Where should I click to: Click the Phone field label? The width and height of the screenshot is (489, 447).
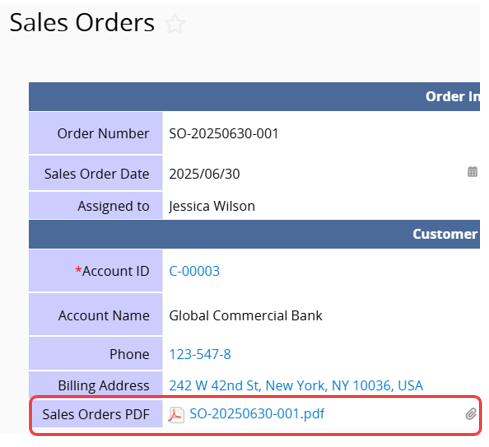[129, 354]
